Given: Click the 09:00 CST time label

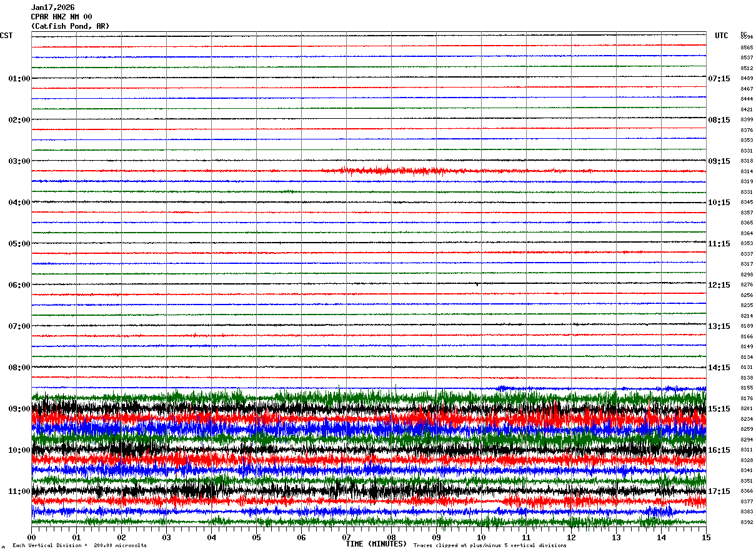Looking at the screenshot, I should point(19,409).
